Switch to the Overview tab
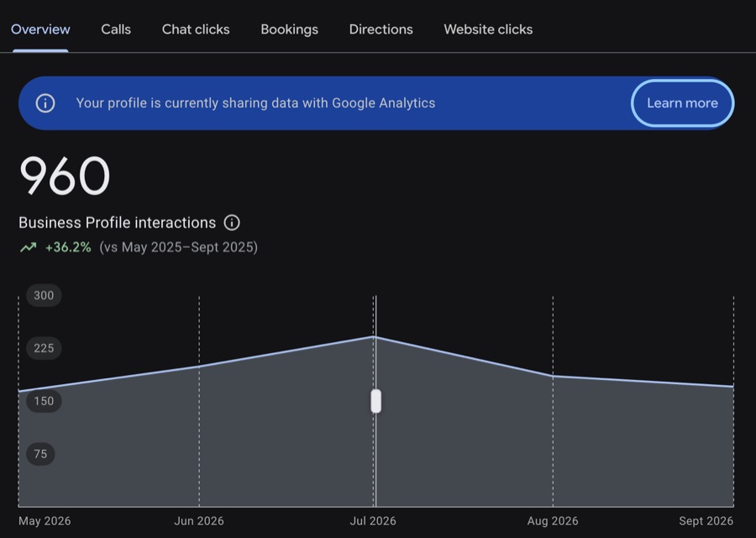 pyautogui.click(x=40, y=29)
